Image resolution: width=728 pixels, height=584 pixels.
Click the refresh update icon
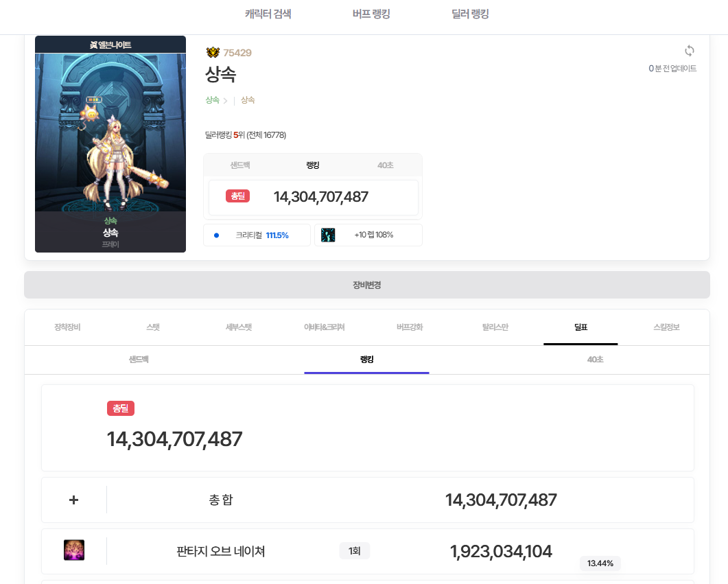pyautogui.click(x=690, y=51)
